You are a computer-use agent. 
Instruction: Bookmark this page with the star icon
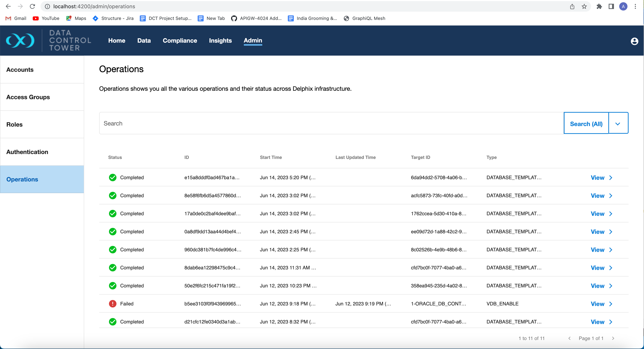coord(584,7)
